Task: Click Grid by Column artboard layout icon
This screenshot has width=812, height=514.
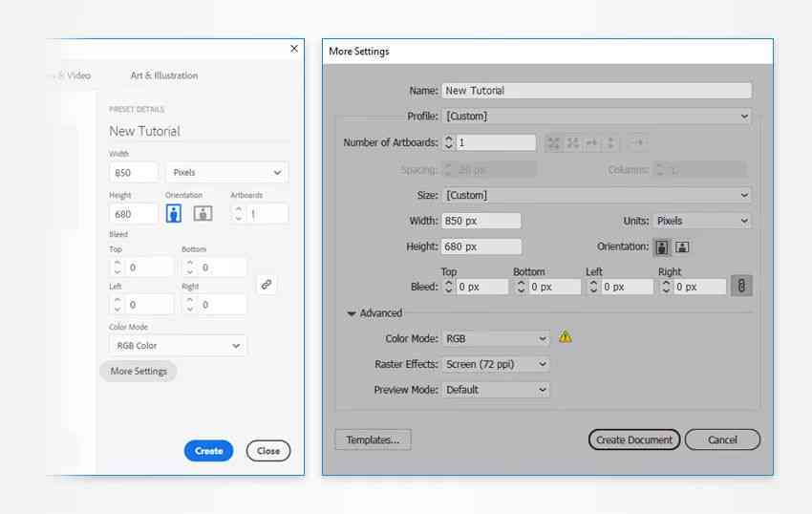Action: click(573, 143)
